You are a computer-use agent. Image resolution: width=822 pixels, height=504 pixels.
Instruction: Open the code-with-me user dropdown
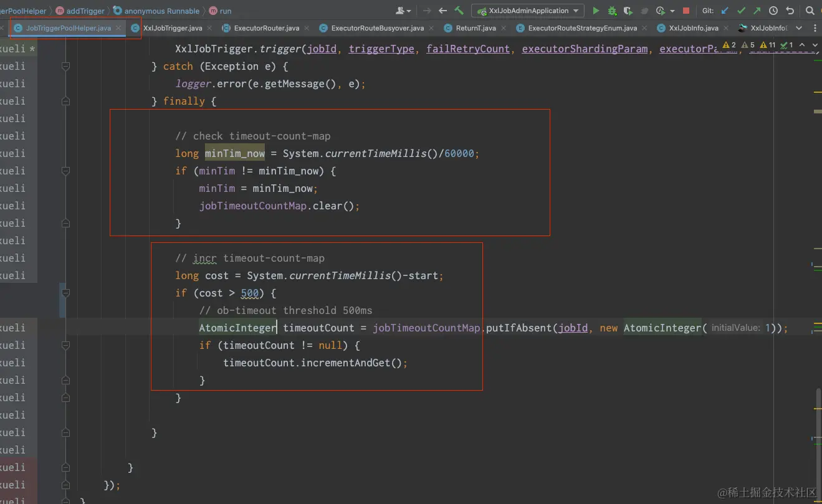pyautogui.click(x=403, y=11)
